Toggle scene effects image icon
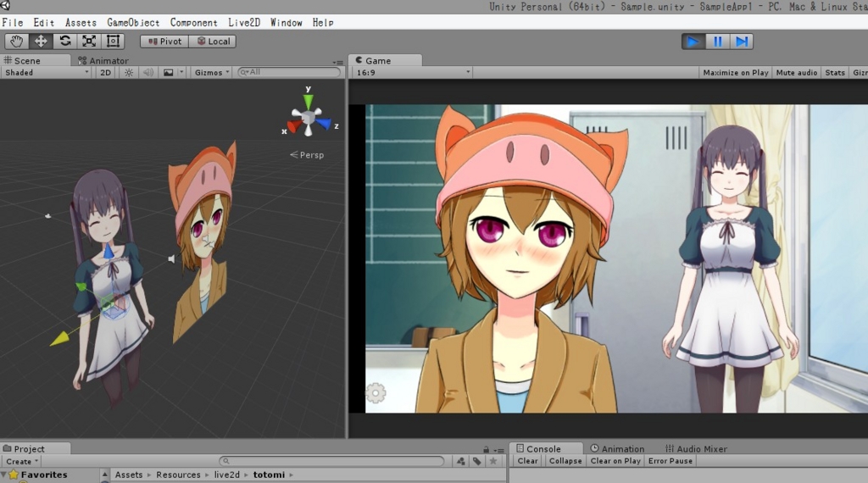868x483 pixels. pyautogui.click(x=169, y=73)
